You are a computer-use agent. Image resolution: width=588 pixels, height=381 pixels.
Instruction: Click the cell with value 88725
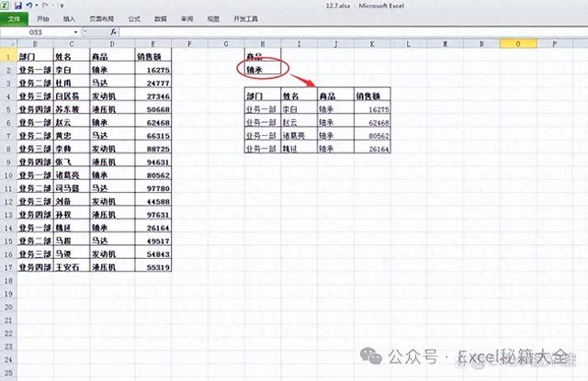point(153,149)
